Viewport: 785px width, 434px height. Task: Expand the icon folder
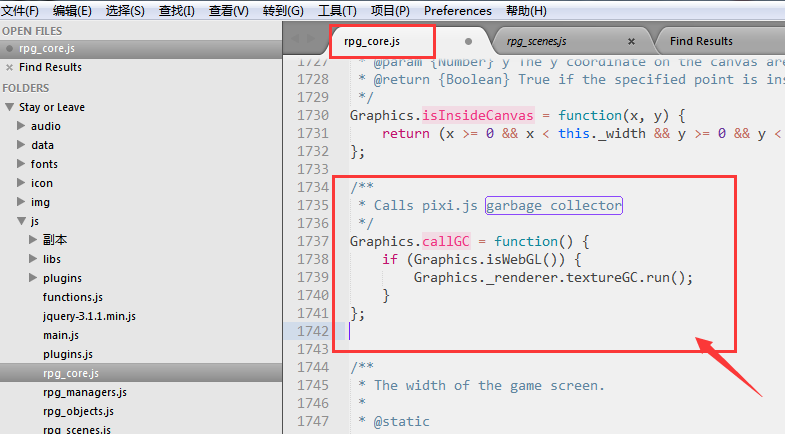coord(21,183)
